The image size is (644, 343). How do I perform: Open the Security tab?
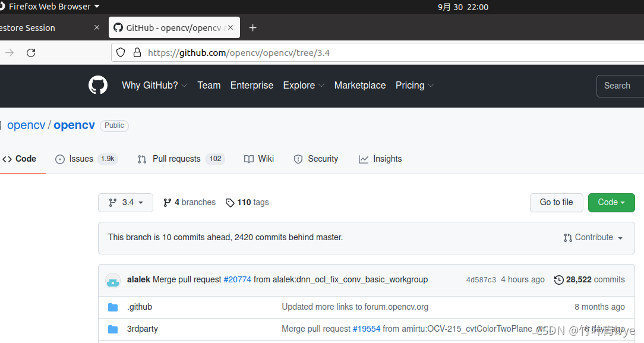tap(316, 159)
